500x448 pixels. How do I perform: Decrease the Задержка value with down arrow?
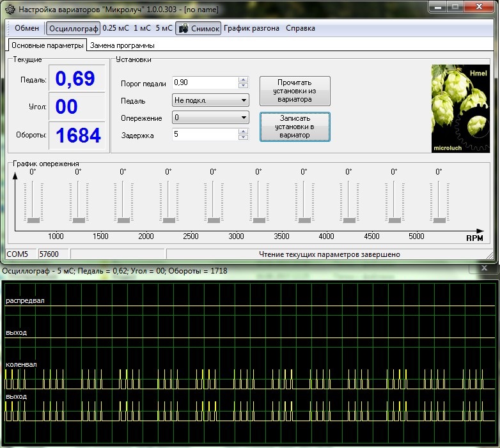coord(243,137)
